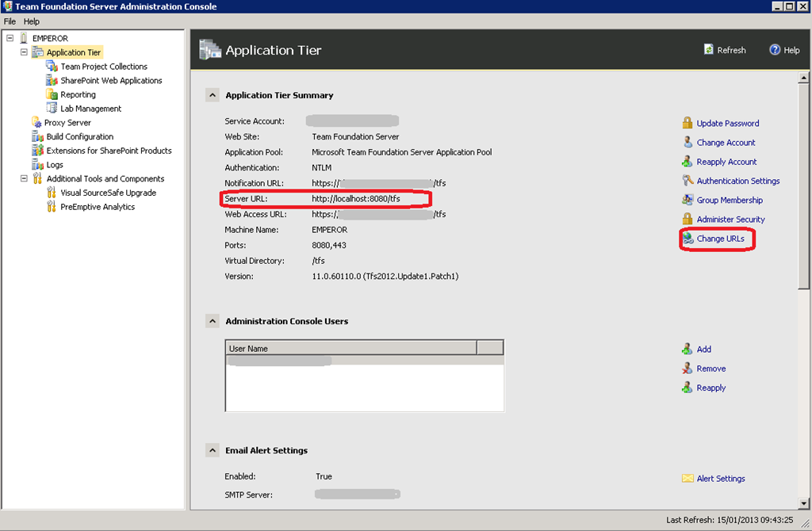
Task: Click the SharePoint Web Applications icon
Action: (52, 80)
